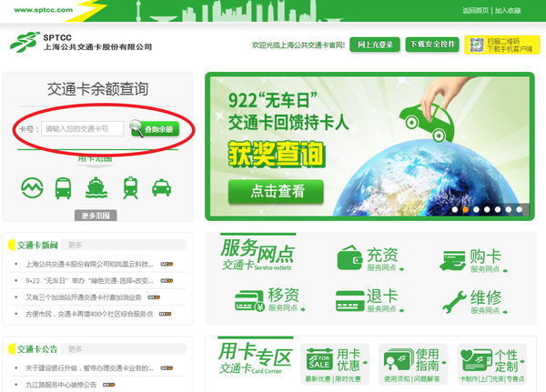Click 下载安全控件 button
Viewport: 546px width, 392px height.
click(x=432, y=45)
